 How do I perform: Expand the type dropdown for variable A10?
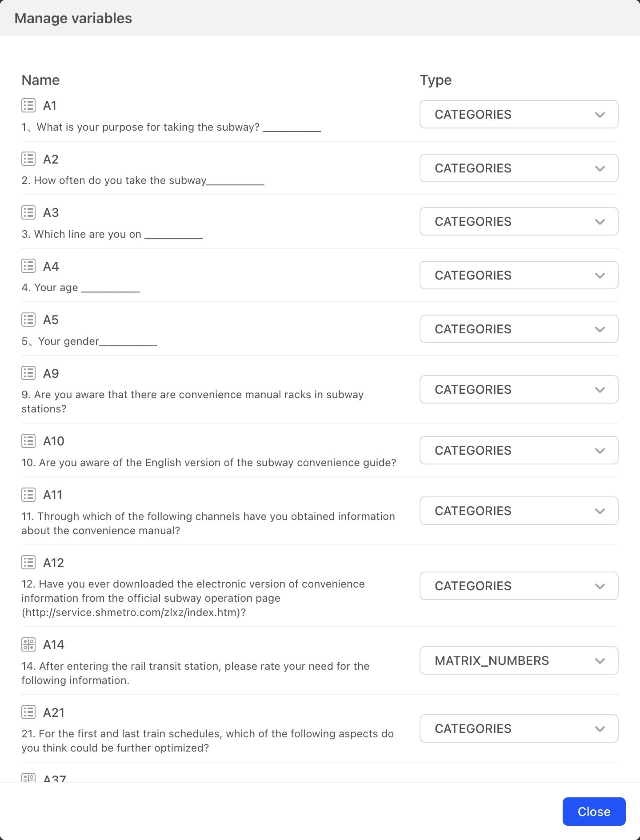pos(519,450)
